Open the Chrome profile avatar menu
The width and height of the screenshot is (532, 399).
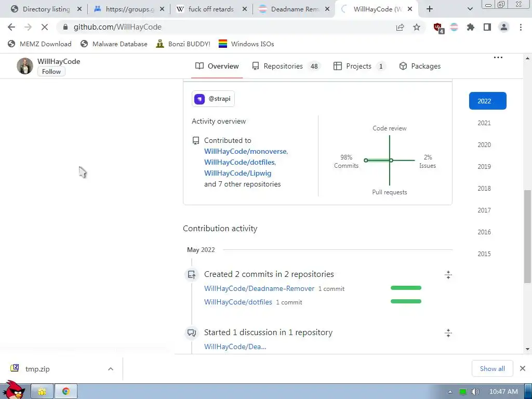tap(504, 27)
